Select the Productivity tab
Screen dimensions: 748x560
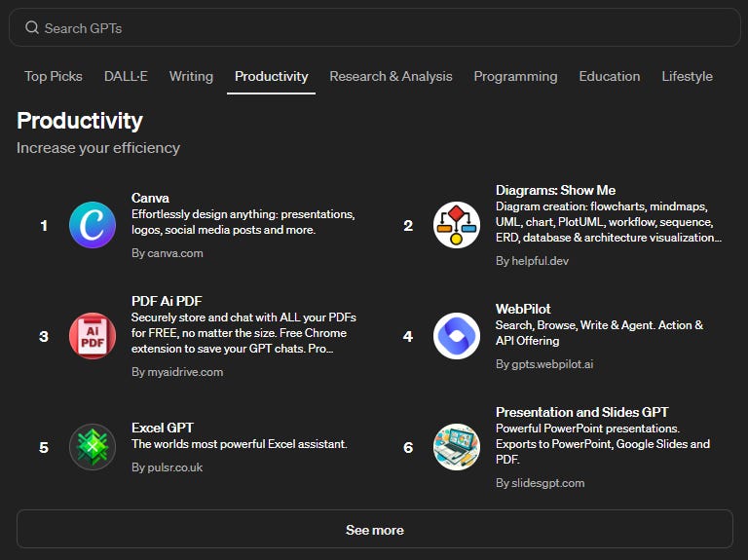(x=271, y=76)
